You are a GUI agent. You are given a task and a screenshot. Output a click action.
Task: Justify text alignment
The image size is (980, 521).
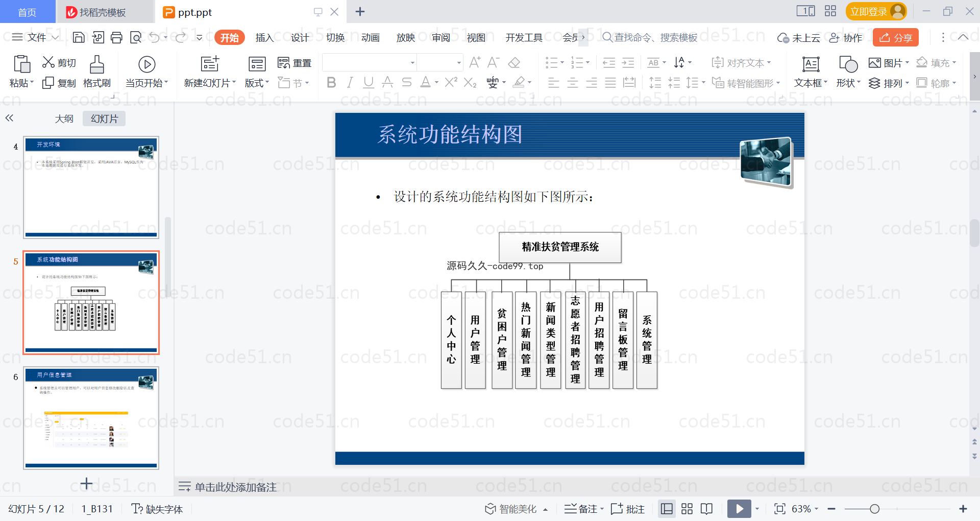point(610,83)
